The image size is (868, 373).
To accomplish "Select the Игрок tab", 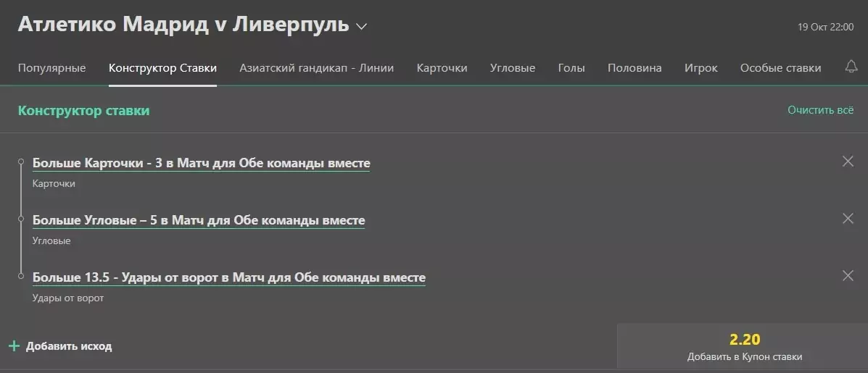I will [700, 68].
